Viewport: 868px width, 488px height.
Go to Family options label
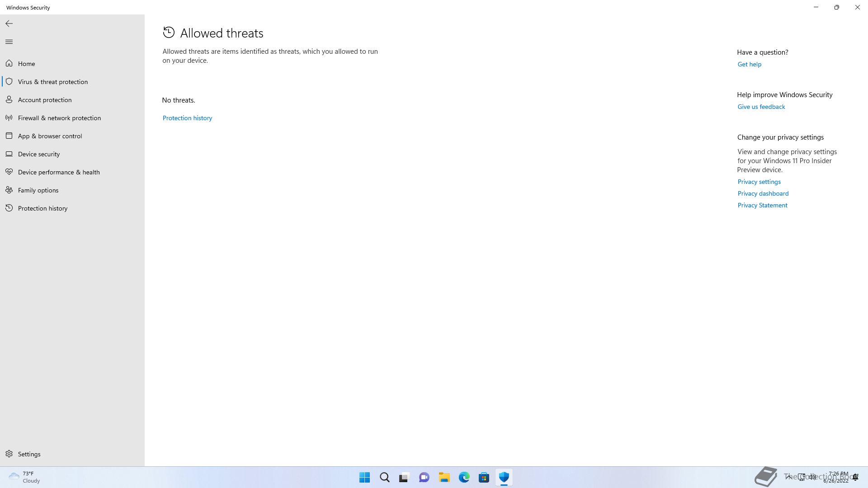point(38,190)
